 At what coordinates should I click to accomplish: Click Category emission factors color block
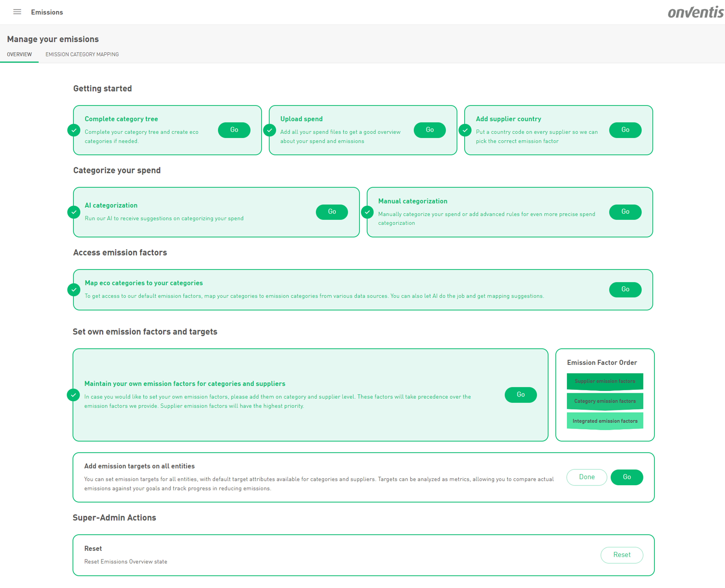click(x=605, y=401)
